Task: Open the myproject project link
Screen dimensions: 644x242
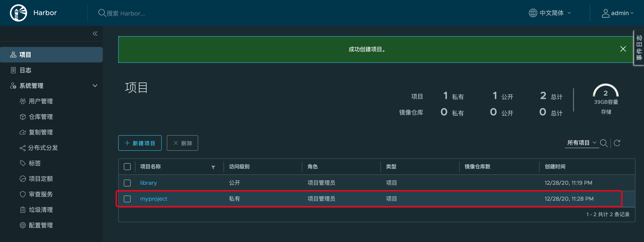Action: coord(153,199)
